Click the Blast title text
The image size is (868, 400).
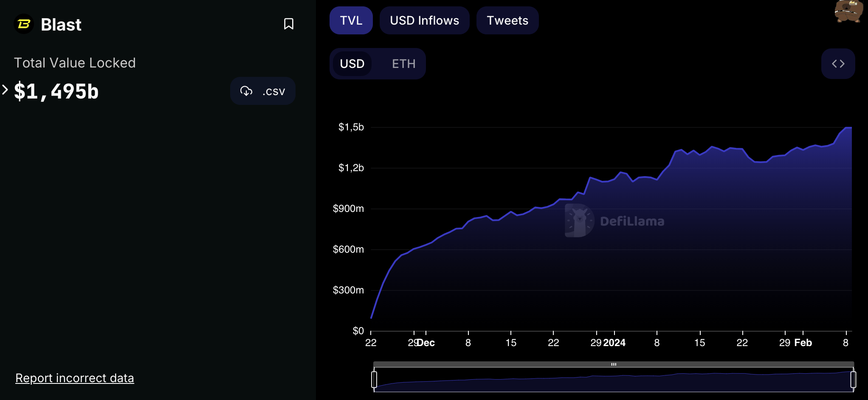tap(61, 25)
